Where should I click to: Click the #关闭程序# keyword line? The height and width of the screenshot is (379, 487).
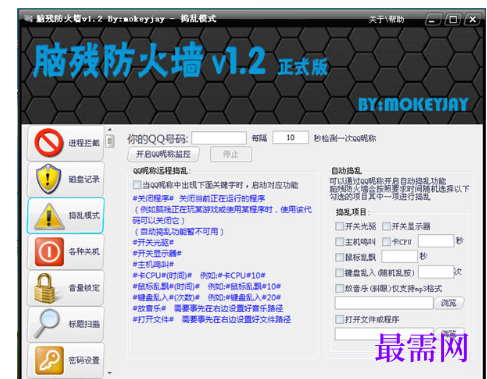pos(199,199)
